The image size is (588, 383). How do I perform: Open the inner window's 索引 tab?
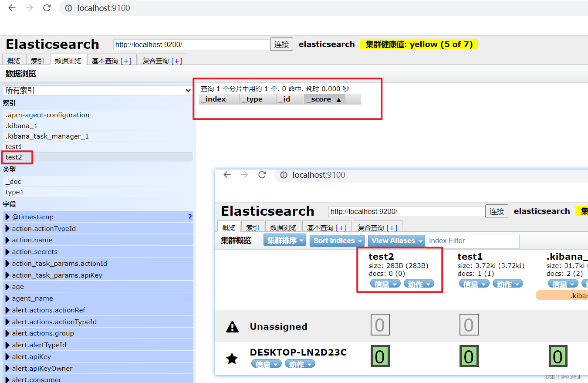point(253,227)
